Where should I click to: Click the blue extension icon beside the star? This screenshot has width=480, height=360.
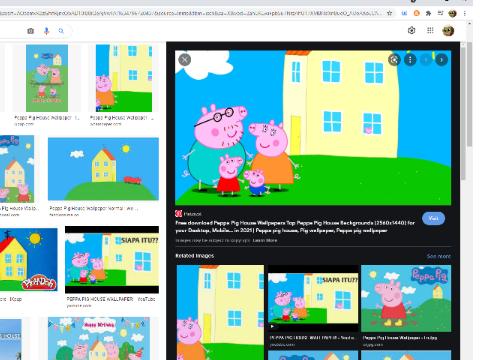(404, 13)
